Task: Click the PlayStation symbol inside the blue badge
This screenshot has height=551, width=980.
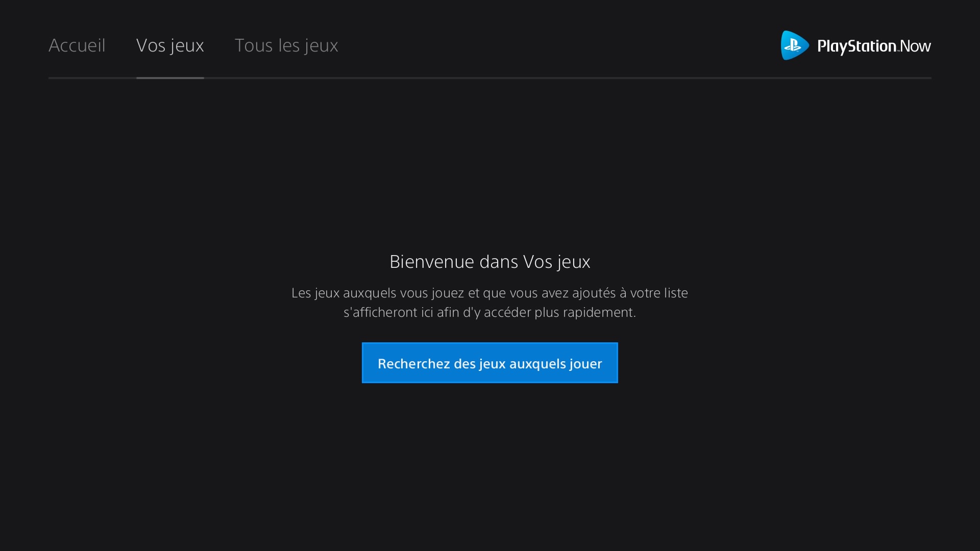Action: 793,46
